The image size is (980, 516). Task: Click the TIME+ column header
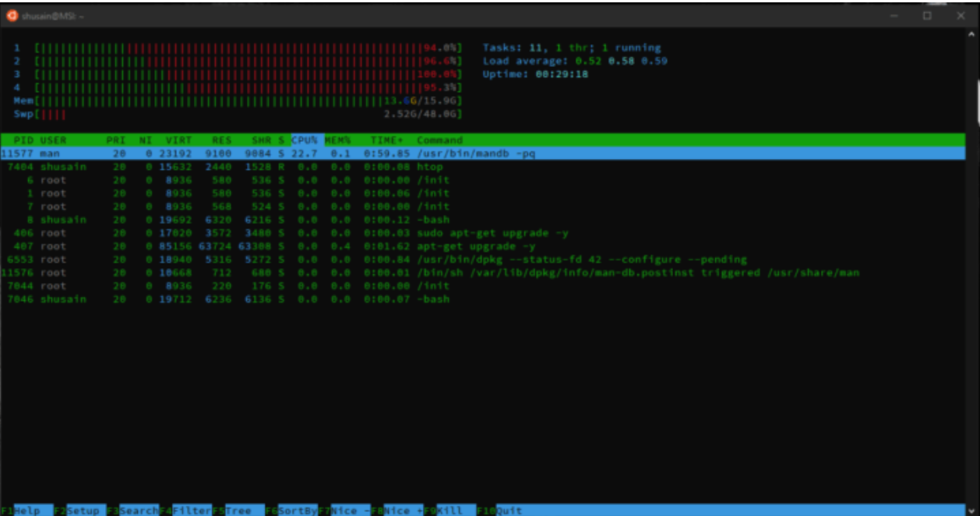[x=386, y=140]
